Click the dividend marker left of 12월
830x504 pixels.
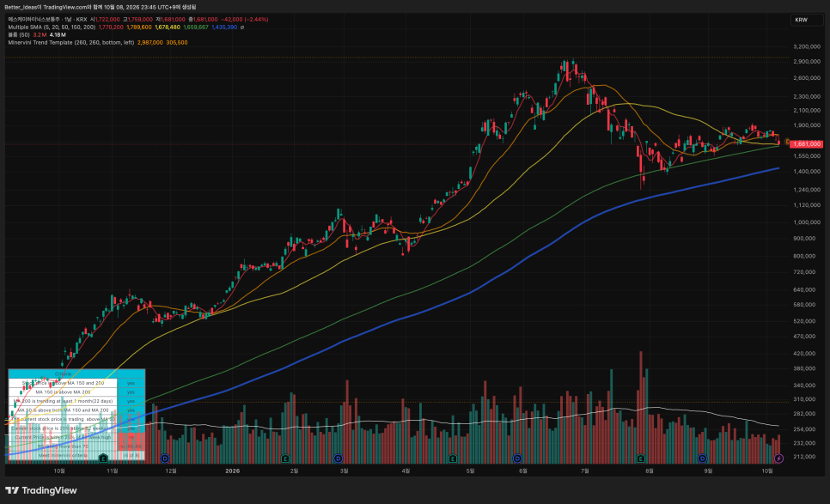[x=165, y=458]
